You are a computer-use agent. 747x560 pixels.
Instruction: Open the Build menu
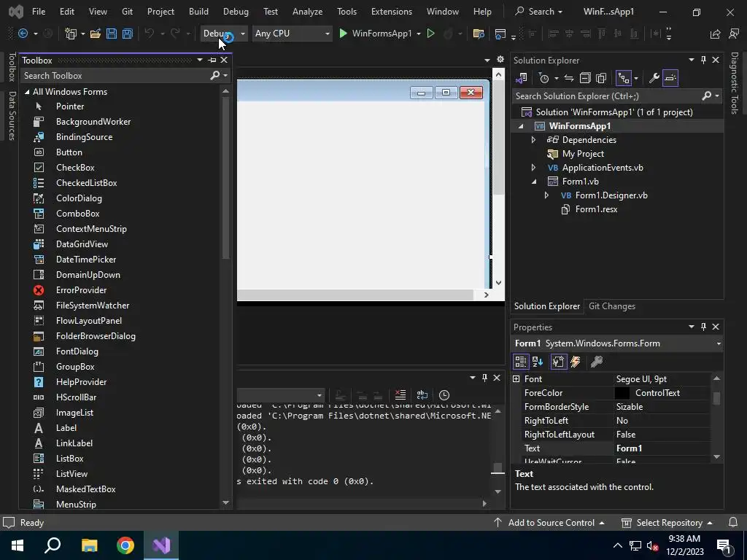coord(198,12)
